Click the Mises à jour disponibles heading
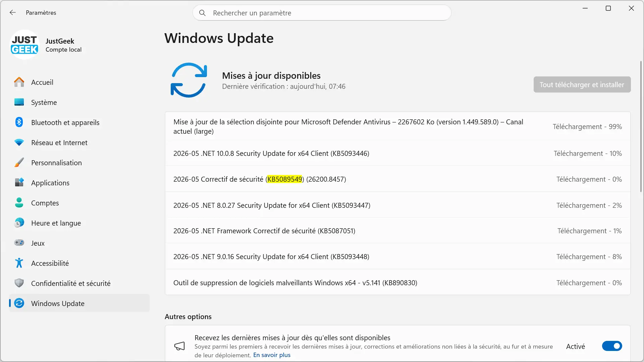The height and width of the screenshot is (362, 644). pos(271,76)
